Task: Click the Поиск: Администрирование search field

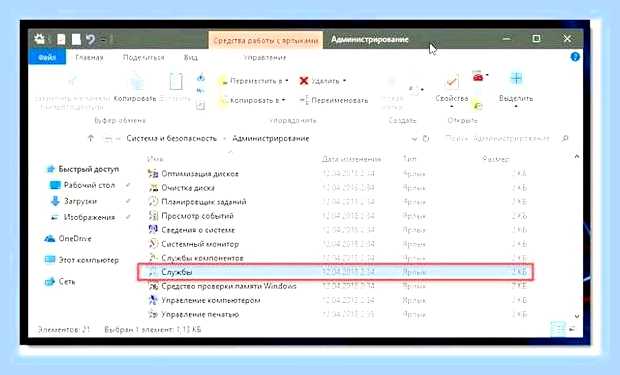Action: [x=497, y=138]
